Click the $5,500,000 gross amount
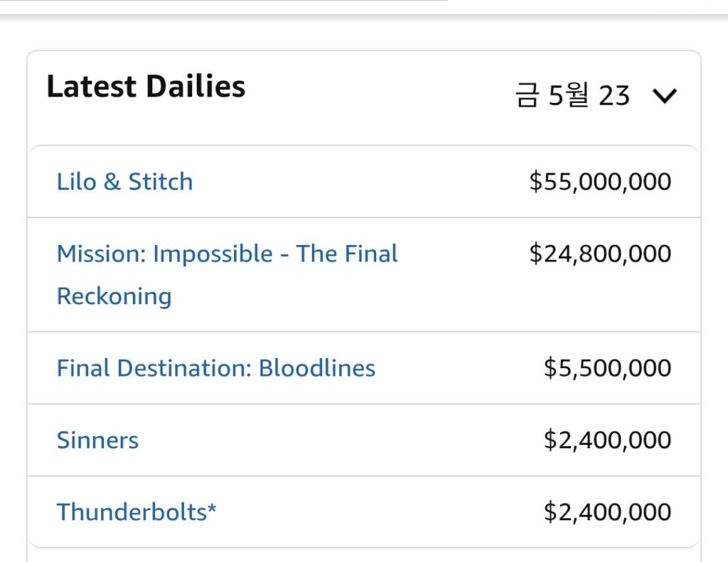This screenshot has width=728, height=562. point(607,368)
